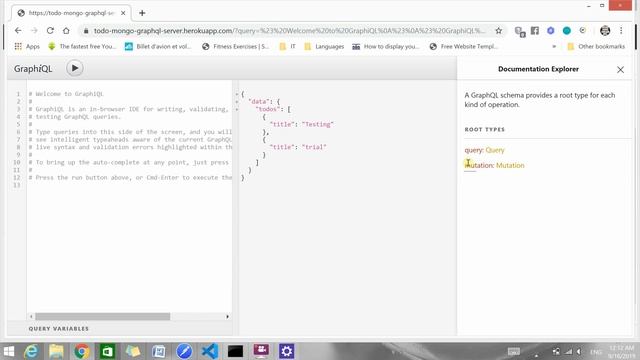Open Fitness Exercises bookmark

pos(236,47)
